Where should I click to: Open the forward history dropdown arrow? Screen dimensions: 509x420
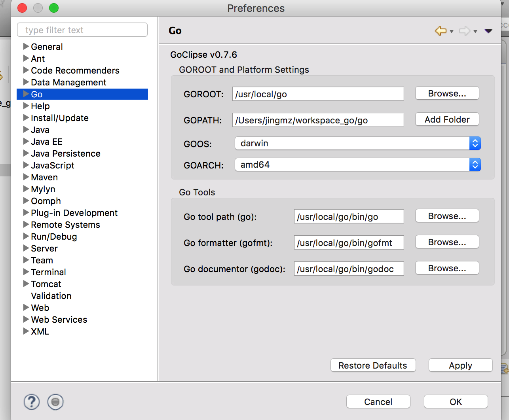coord(475,31)
